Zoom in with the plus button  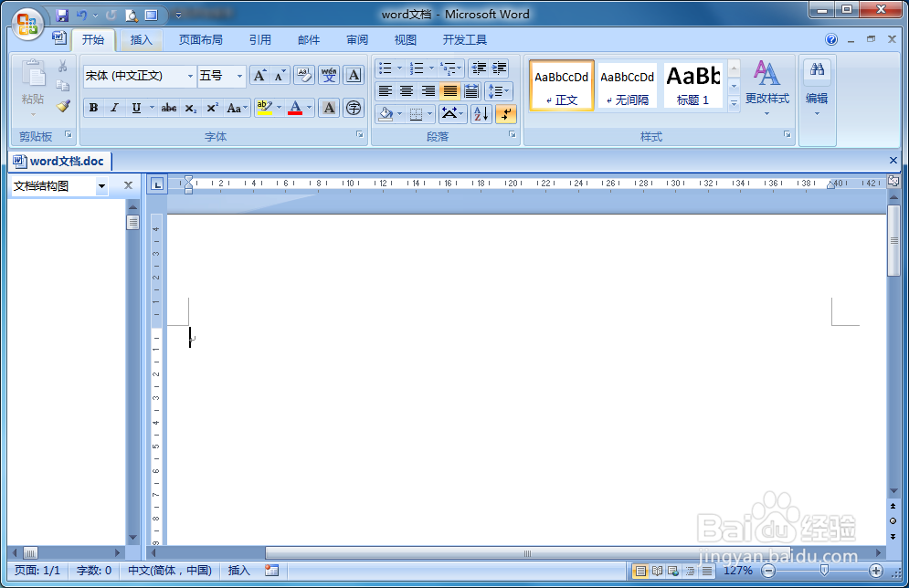coord(876,572)
